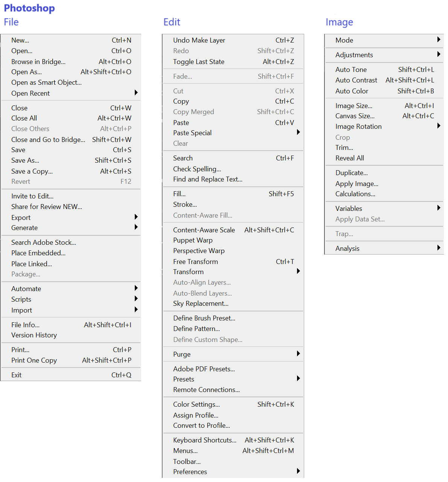
Task: Click the Photoshop title text
Action: pos(29,8)
